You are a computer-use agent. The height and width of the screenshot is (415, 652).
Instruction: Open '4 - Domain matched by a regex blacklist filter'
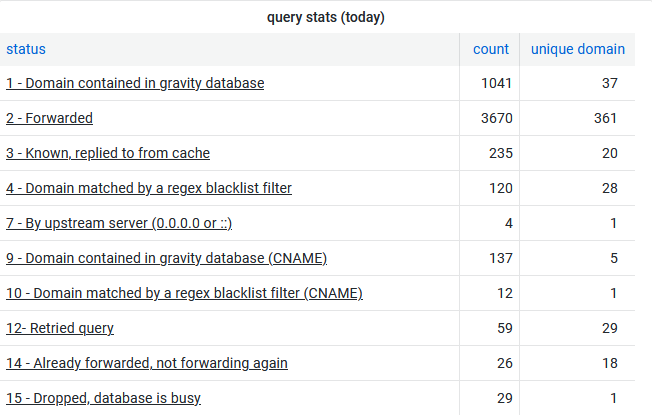pos(149,188)
